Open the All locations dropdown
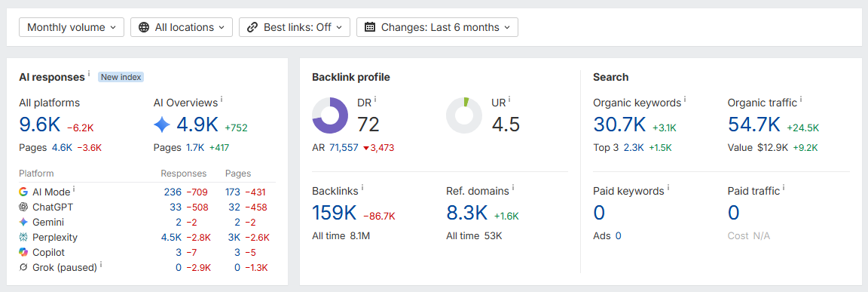The height and width of the screenshot is (292, 868). click(x=182, y=27)
